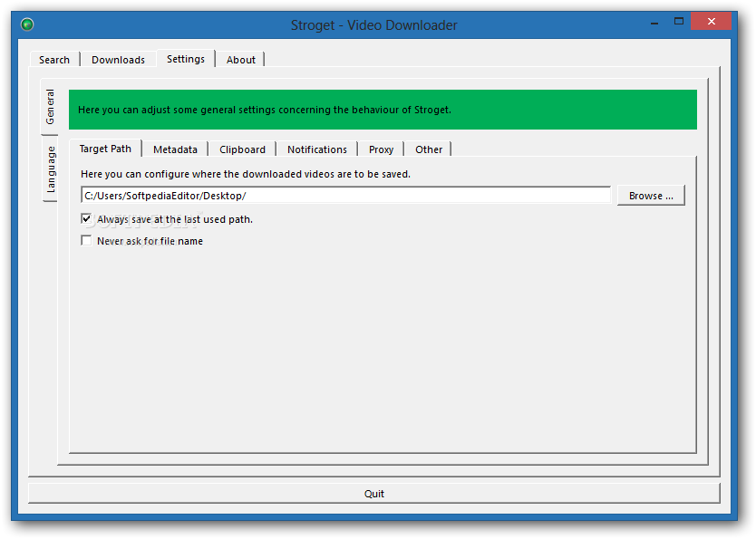Minimize the Stroget window
The image size is (756, 539).
[x=654, y=22]
